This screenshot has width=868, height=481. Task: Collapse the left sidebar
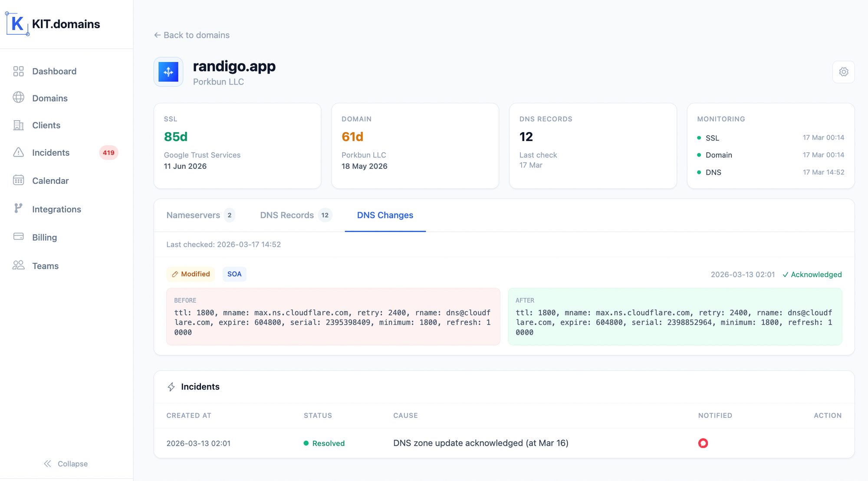66,464
